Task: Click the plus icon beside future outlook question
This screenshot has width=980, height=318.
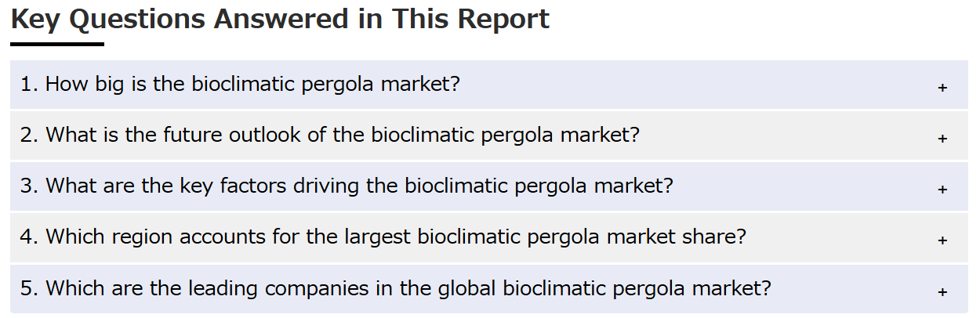Action: (x=942, y=139)
